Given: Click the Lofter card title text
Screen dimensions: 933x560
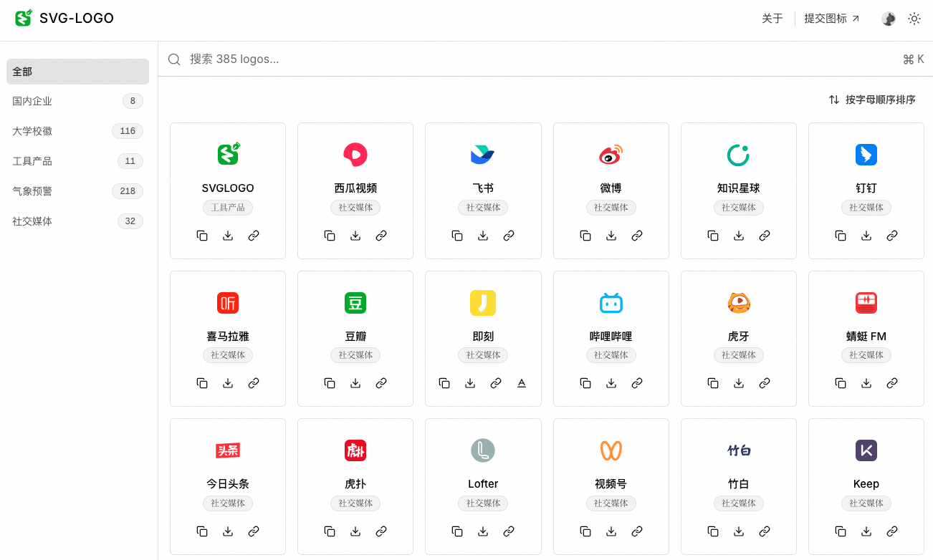Looking at the screenshot, I should tap(483, 484).
